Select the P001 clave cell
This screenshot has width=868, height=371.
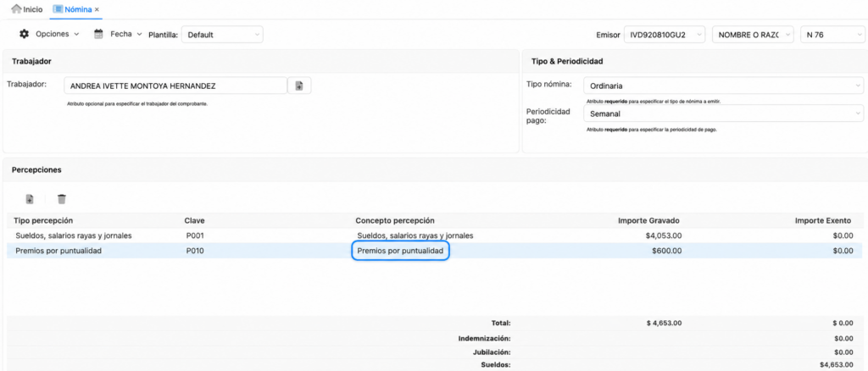tap(196, 235)
